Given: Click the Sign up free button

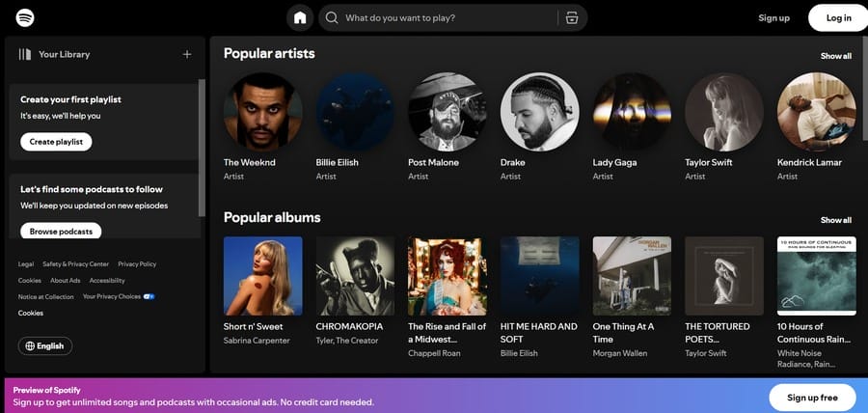Looking at the screenshot, I should (812, 398).
